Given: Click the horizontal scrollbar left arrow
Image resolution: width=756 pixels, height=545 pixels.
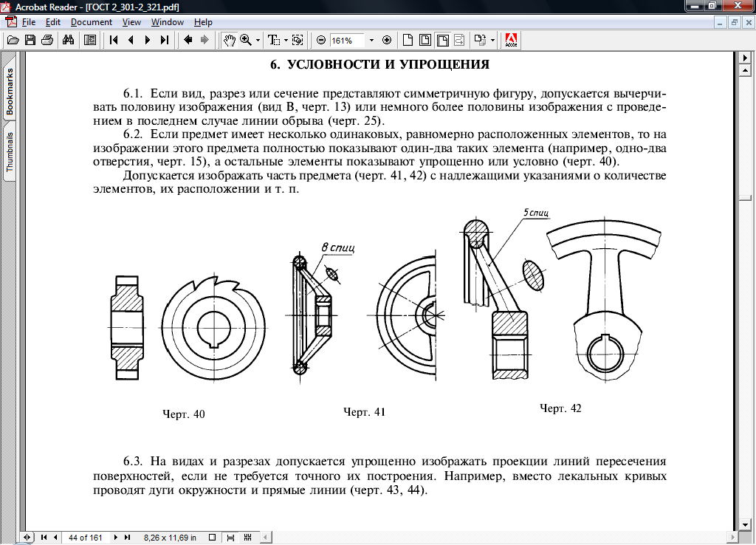Looking at the screenshot, I should pyautogui.click(x=265, y=538).
